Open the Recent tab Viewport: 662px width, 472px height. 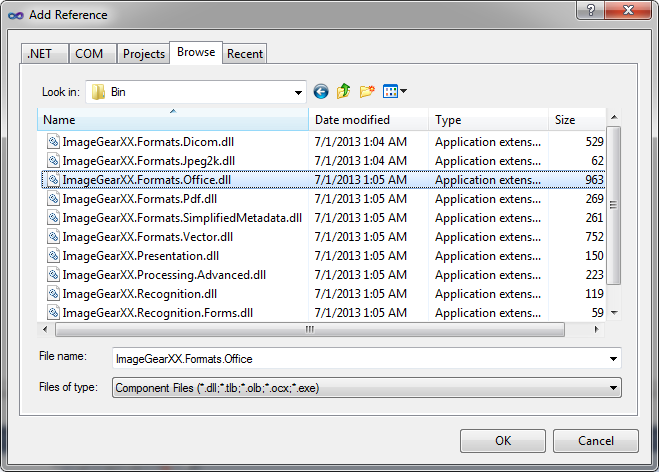(245, 54)
